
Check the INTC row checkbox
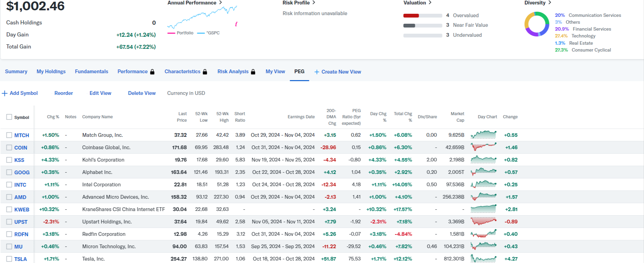[9, 185]
